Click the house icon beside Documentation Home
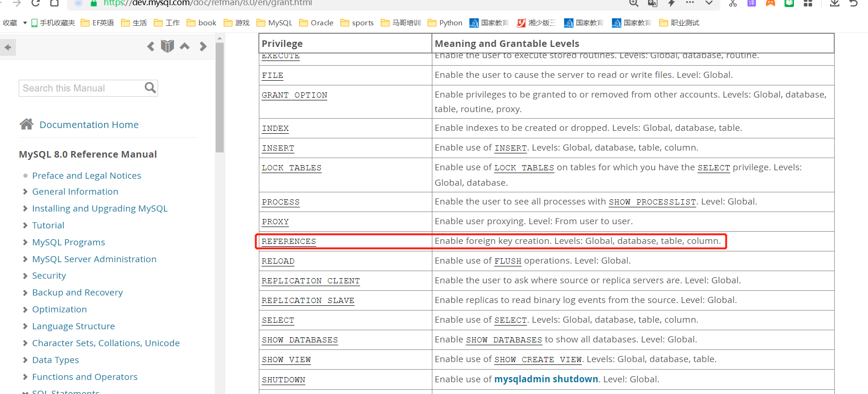 [x=26, y=124]
